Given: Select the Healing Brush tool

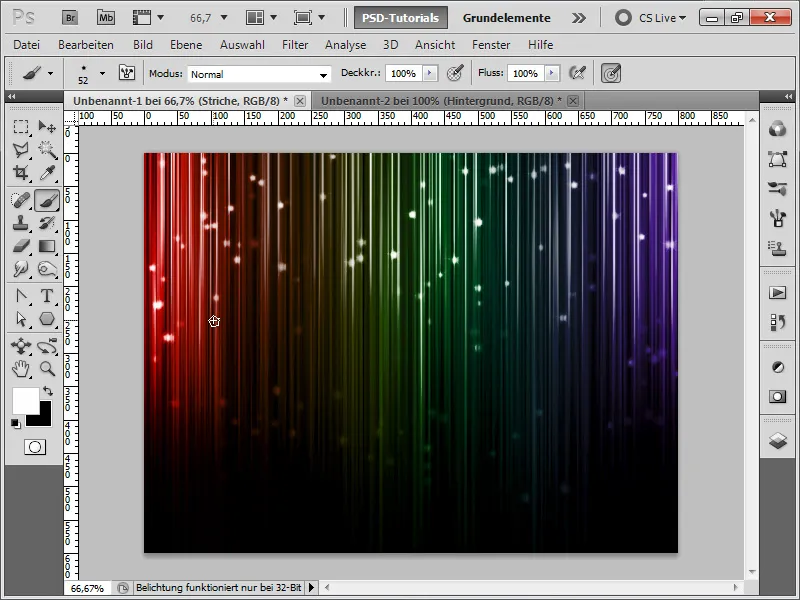Looking at the screenshot, I should coord(21,200).
